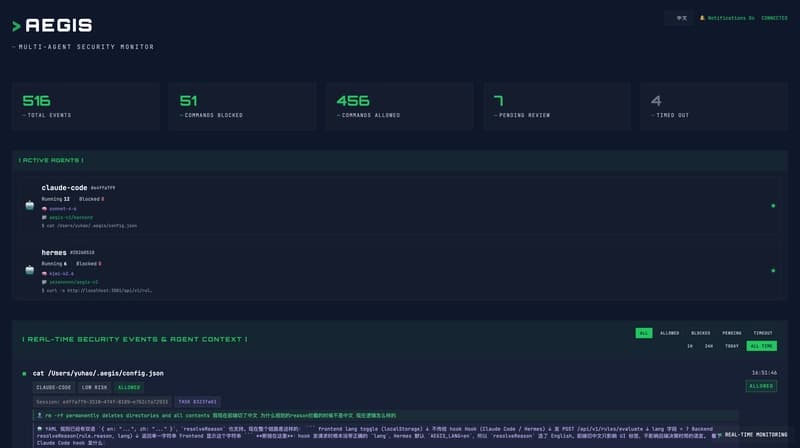The image size is (800, 448).
Task: Select the claude-code agent name
Action: click(64, 188)
